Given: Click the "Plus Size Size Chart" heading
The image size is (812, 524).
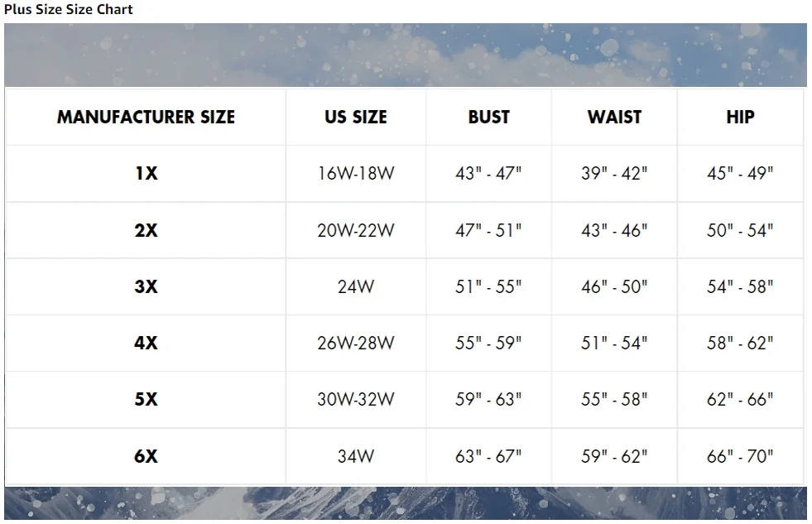Looking at the screenshot, I should pos(69,10).
